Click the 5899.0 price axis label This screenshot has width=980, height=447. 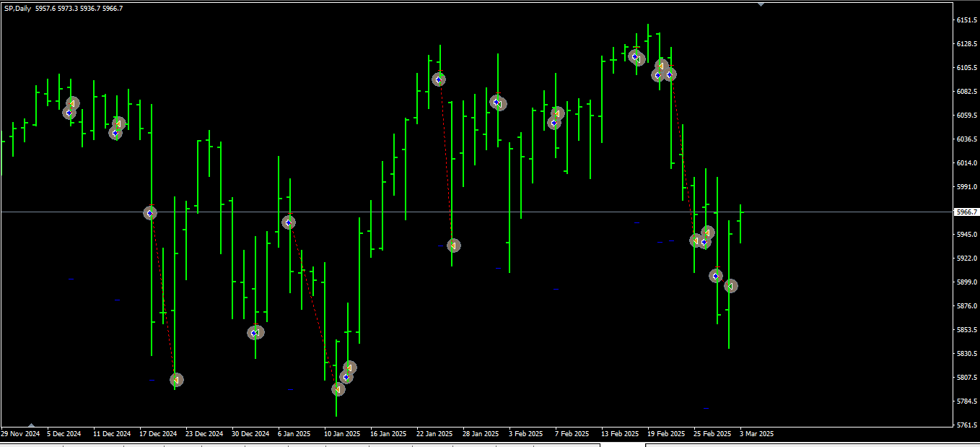click(966, 282)
